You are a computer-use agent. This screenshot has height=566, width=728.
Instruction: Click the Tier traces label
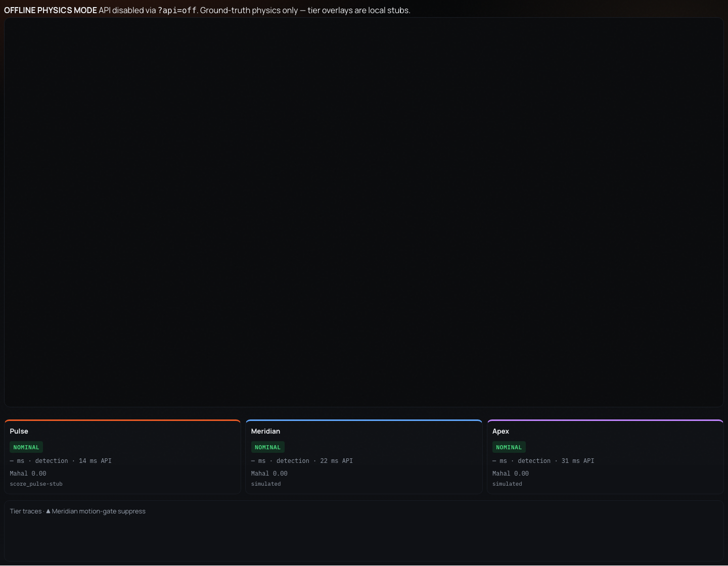(x=26, y=511)
